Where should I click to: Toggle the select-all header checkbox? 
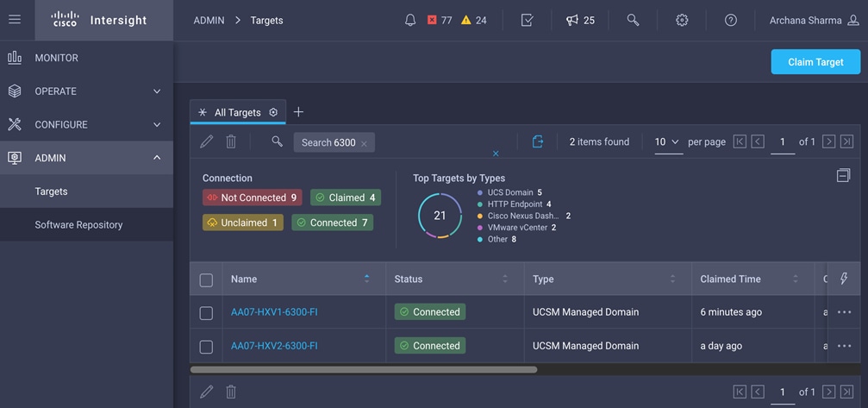point(206,280)
